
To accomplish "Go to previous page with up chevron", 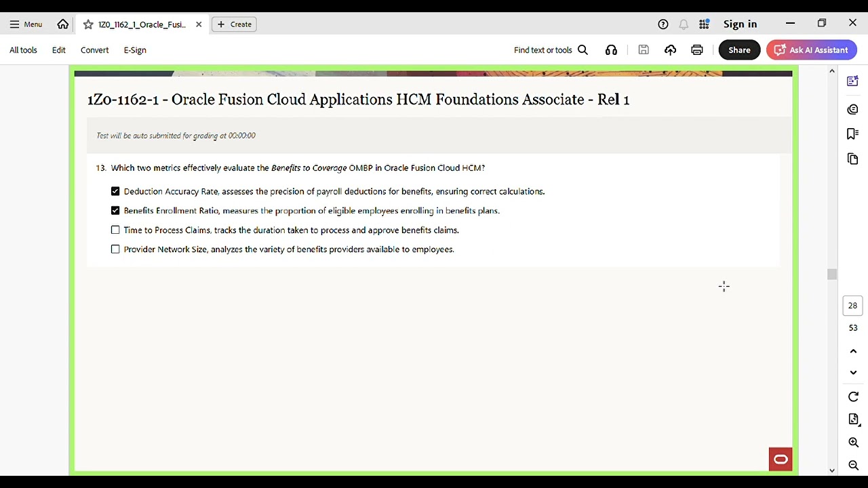I will click(x=853, y=351).
